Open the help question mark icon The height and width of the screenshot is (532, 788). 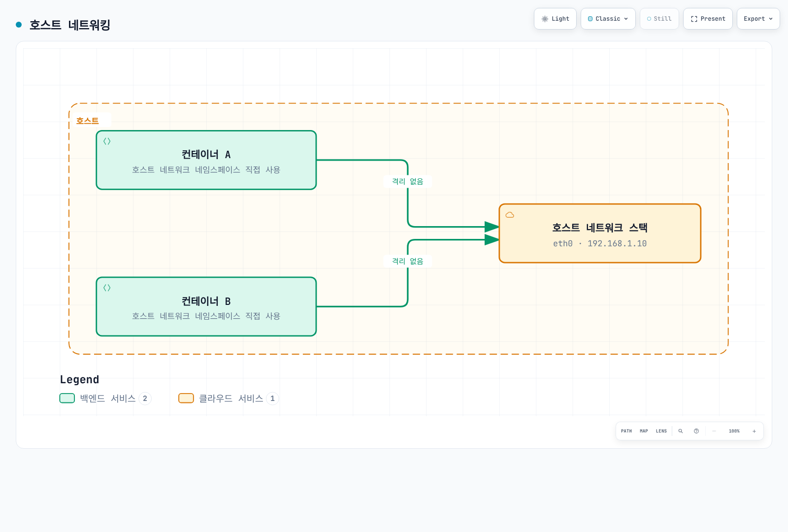pyautogui.click(x=696, y=431)
